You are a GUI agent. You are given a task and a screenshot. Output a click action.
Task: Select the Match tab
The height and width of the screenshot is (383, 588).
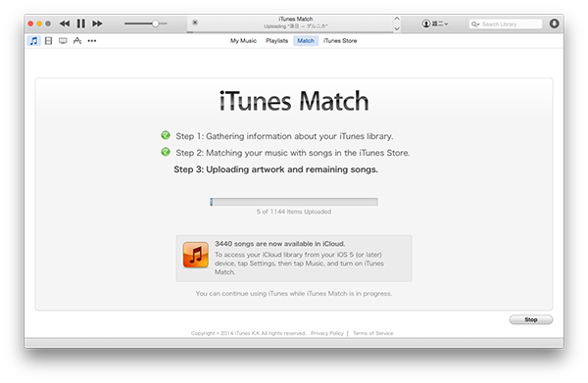coord(306,41)
